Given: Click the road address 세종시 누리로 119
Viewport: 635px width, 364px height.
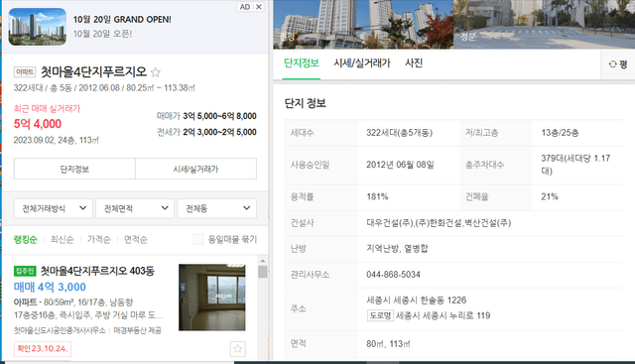Looking at the screenshot, I should tap(444, 315).
